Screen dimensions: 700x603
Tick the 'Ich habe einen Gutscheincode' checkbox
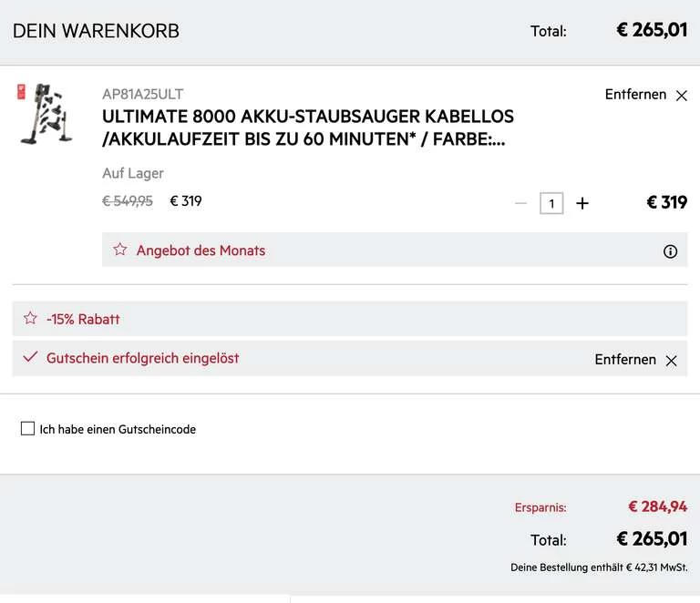tap(27, 429)
